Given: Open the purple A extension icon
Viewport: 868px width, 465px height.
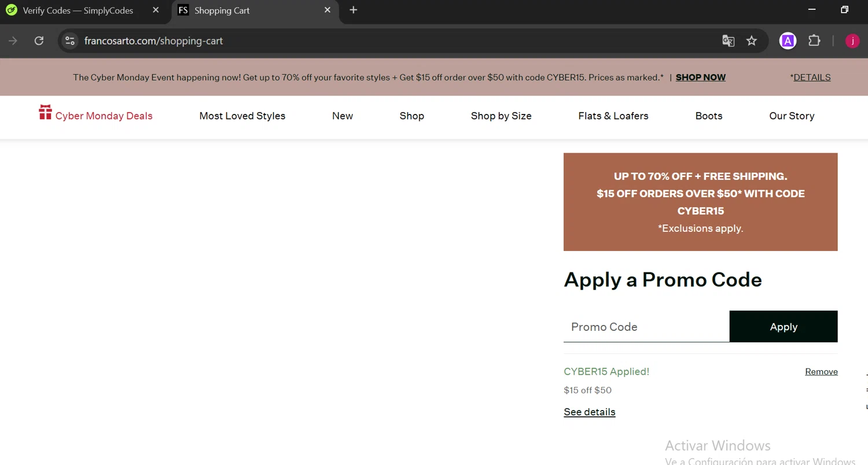Looking at the screenshot, I should coord(788,40).
